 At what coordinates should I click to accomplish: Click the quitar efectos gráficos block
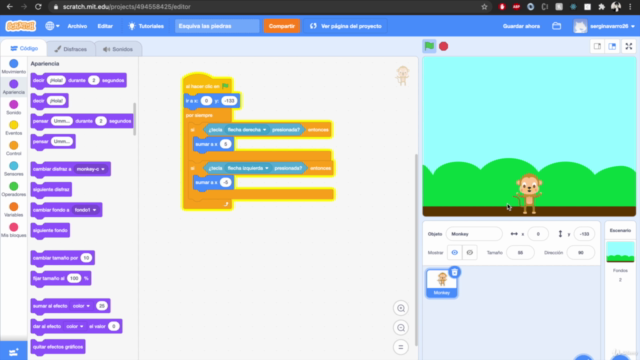58,347
